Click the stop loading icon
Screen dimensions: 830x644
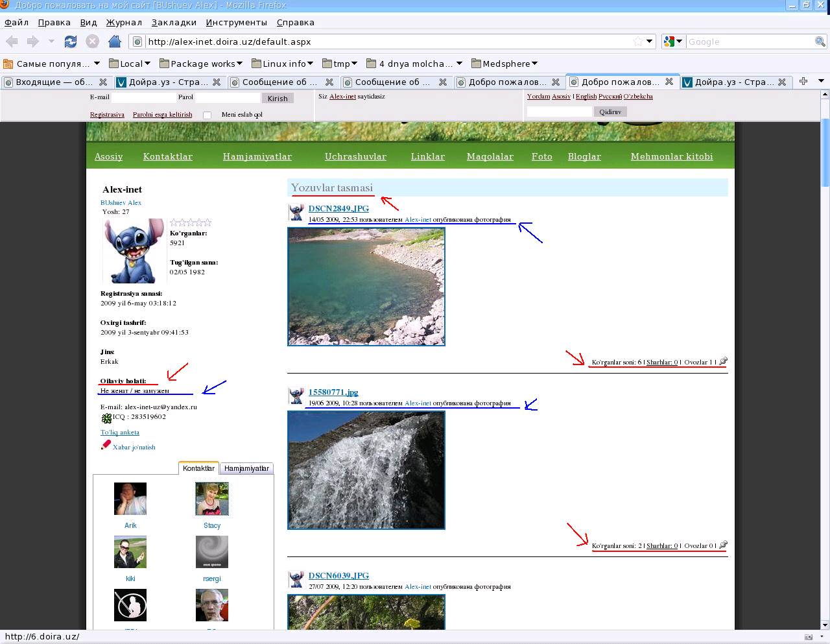[x=93, y=42]
